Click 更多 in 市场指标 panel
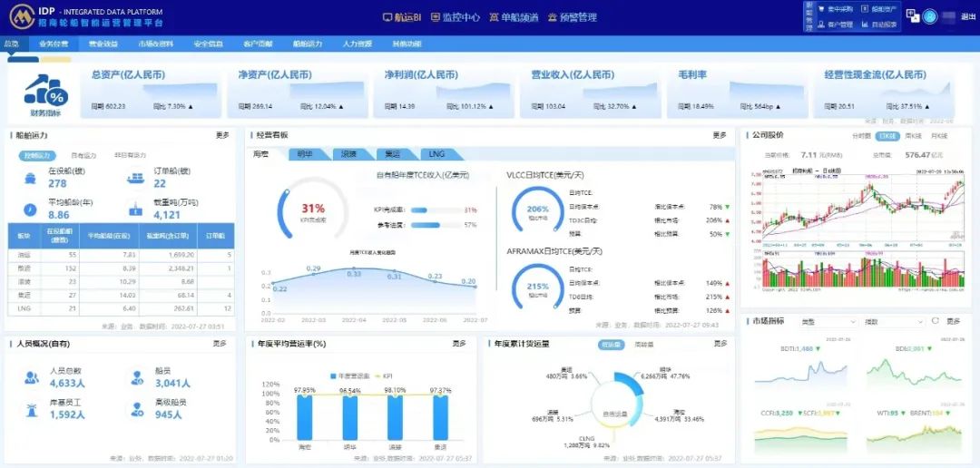980x468 pixels. tap(953, 321)
